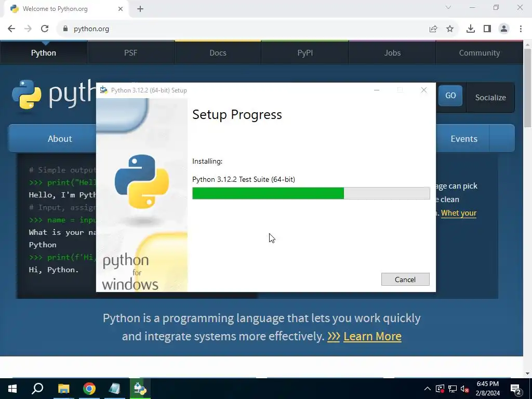This screenshot has height=399, width=532.
Task: Show hidden system tray icons
Action: (x=427, y=389)
